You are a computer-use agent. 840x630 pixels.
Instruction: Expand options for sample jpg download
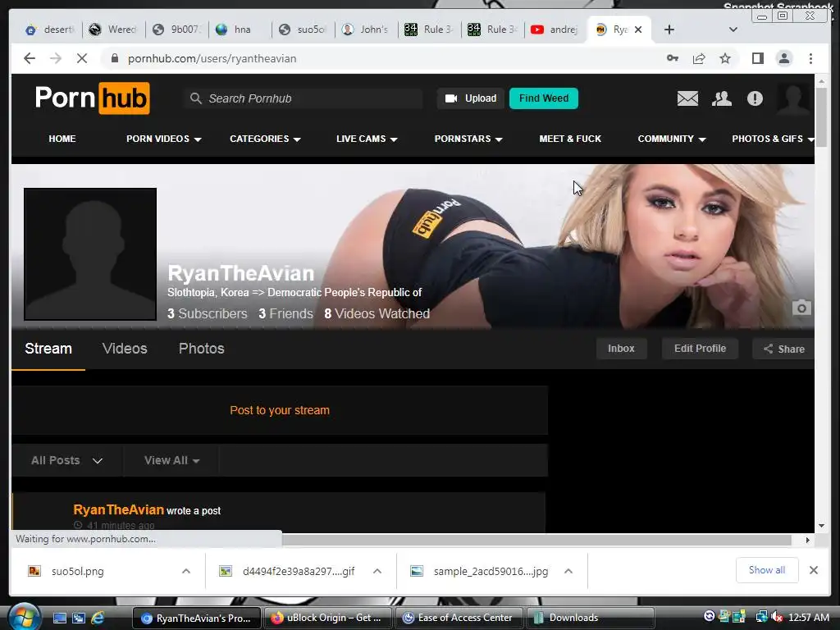point(568,571)
